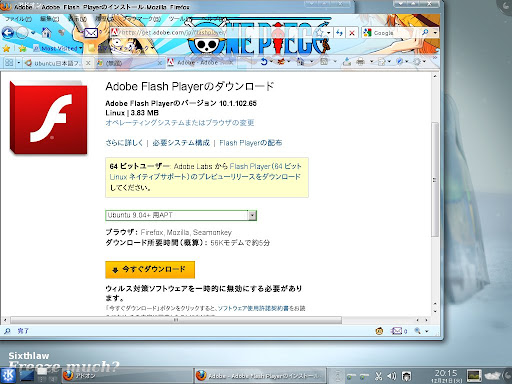Open the さらに詳しく link
Image resolution: width=512 pixels, height=384 pixels.
124,143
